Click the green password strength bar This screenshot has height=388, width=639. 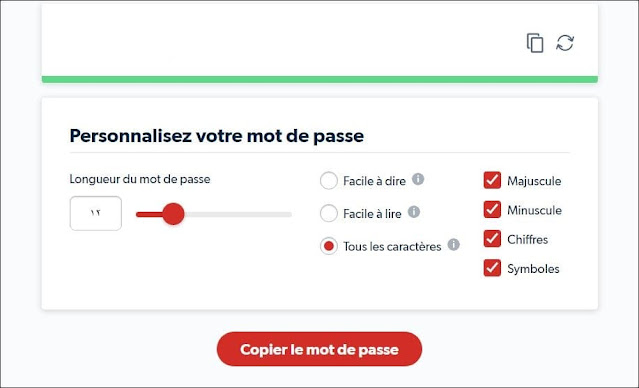(320, 79)
